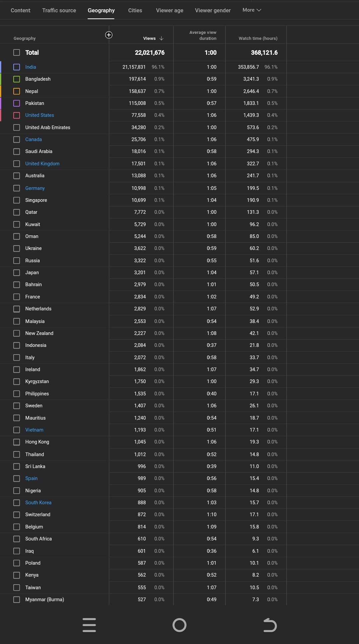The image size is (359, 644).
Task: Toggle the purple Pakistan series checkbox
Action: 17,103
